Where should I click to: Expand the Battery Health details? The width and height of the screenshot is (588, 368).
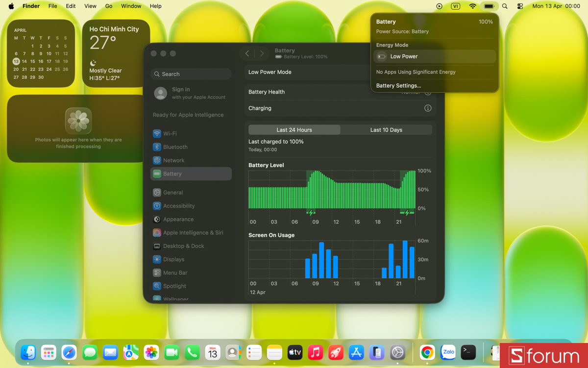pos(427,92)
